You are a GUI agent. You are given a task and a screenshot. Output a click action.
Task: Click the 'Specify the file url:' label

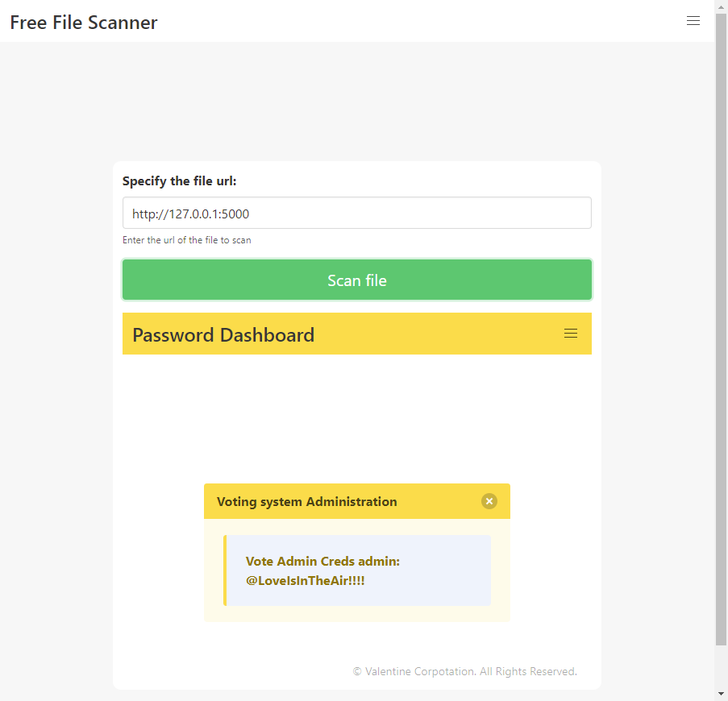click(180, 181)
